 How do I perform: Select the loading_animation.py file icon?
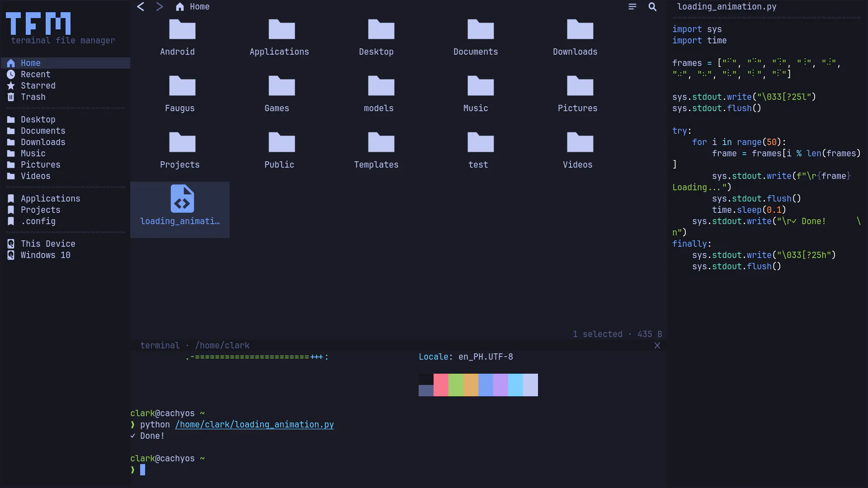[182, 199]
